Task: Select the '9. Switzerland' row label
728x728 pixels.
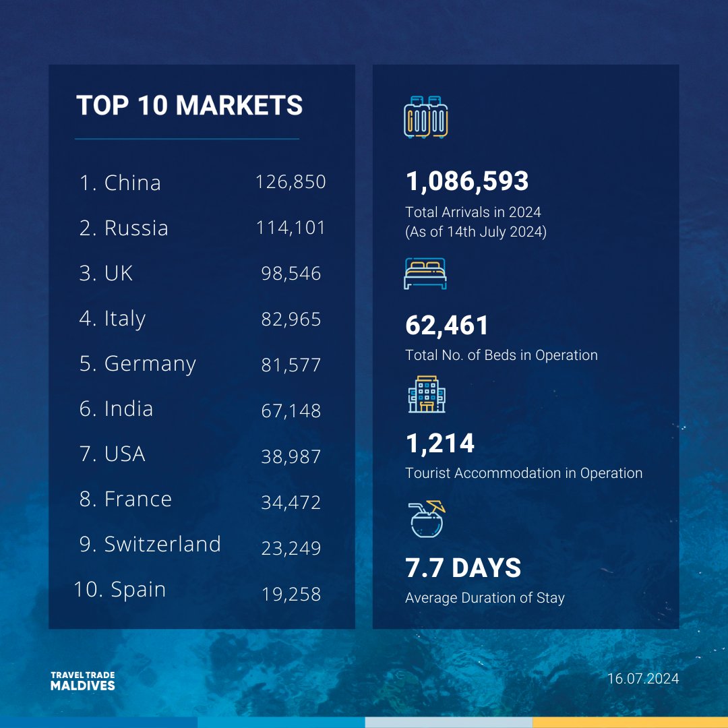Action: click(x=150, y=544)
